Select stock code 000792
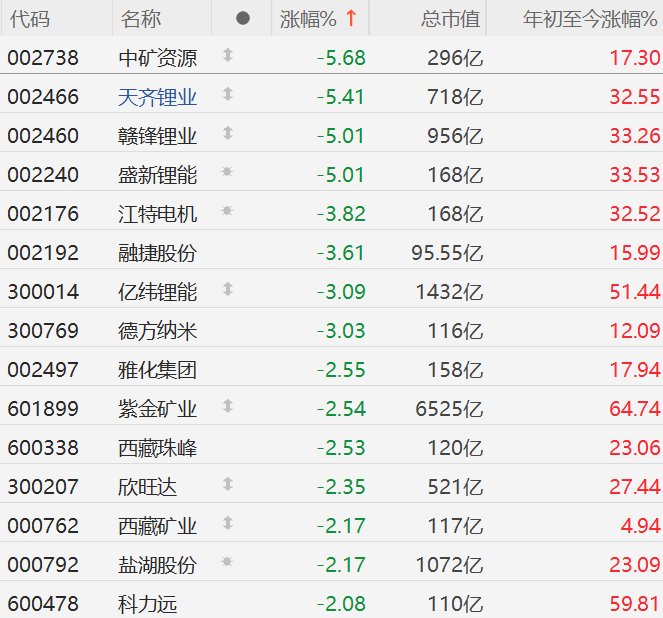 click(x=43, y=565)
